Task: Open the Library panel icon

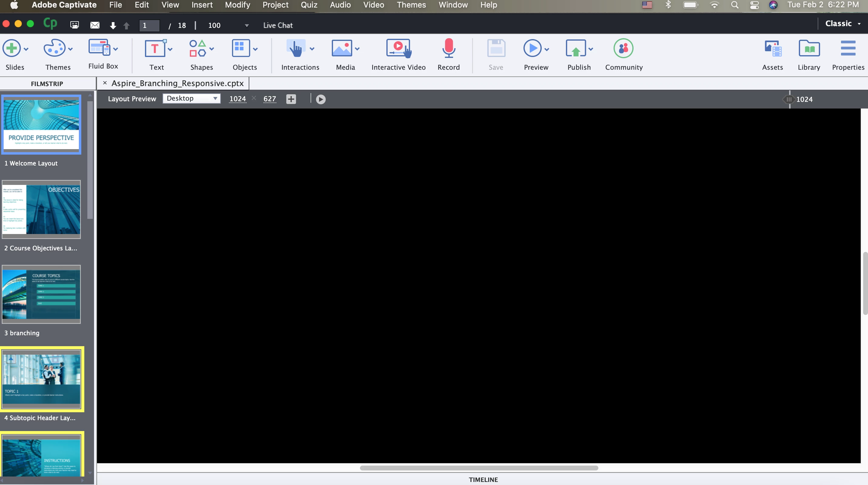Action: 809,49
